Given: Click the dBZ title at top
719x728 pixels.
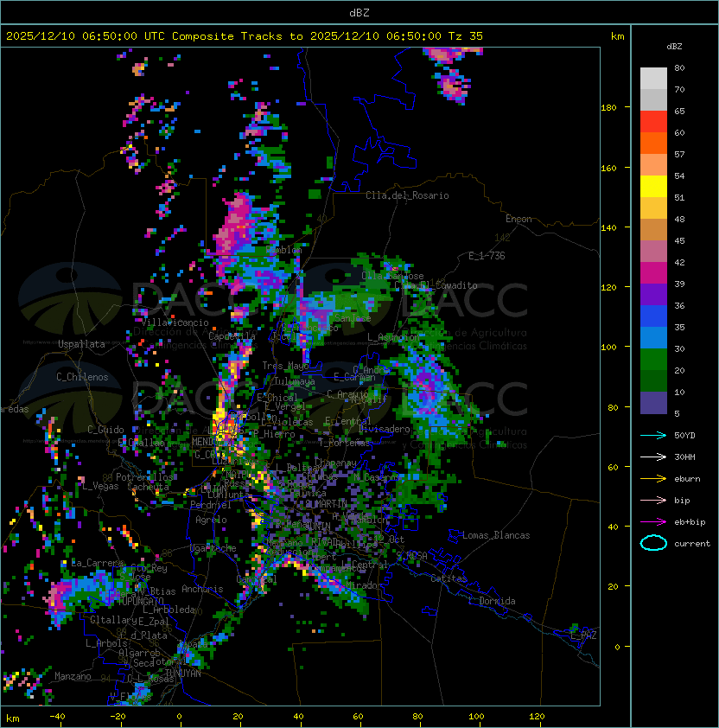Looking at the screenshot, I should click(359, 12).
